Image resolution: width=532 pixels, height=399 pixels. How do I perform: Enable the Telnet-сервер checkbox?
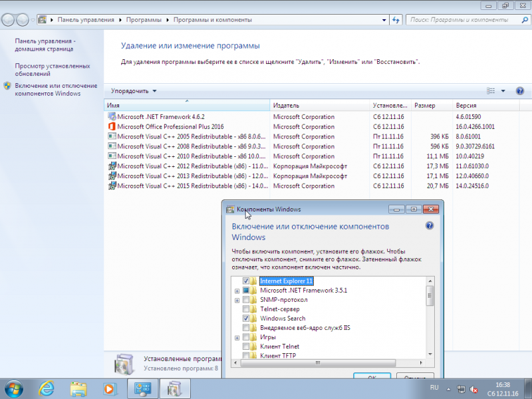tap(246, 309)
